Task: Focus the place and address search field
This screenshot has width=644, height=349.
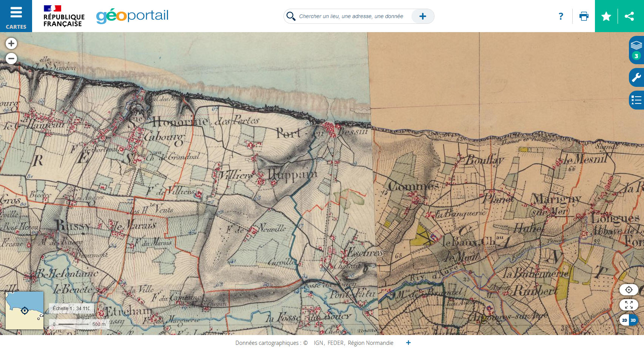Action: (x=351, y=16)
